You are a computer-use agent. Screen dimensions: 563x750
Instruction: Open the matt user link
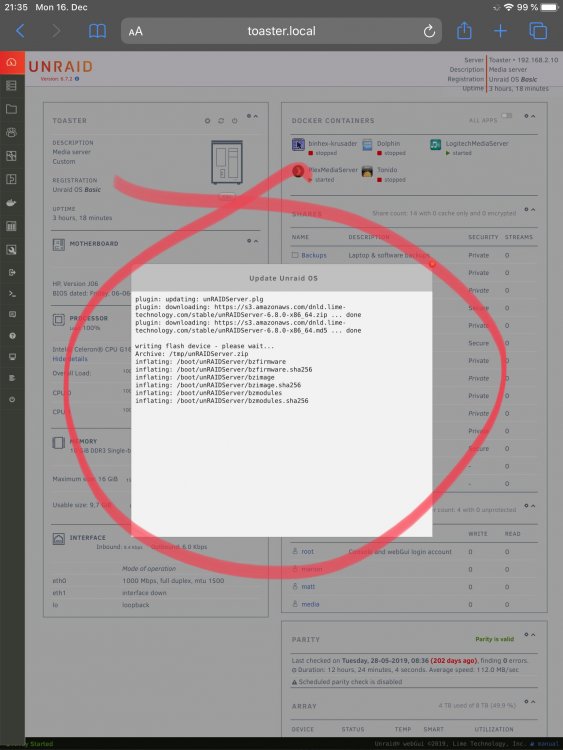click(308, 586)
